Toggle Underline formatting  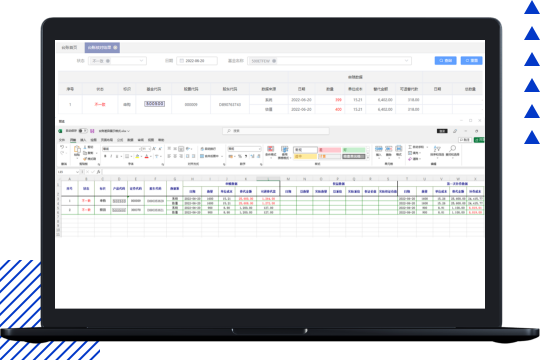117,156
